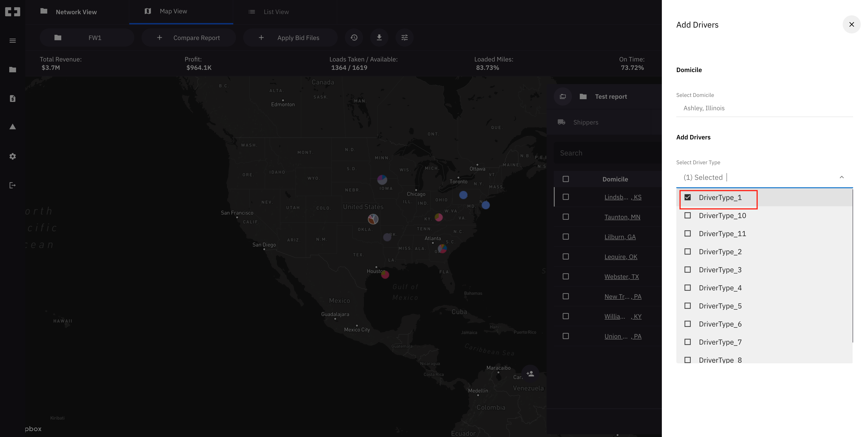Open the hamburger menu in sidebar
The image size is (868, 437).
(12, 41)
